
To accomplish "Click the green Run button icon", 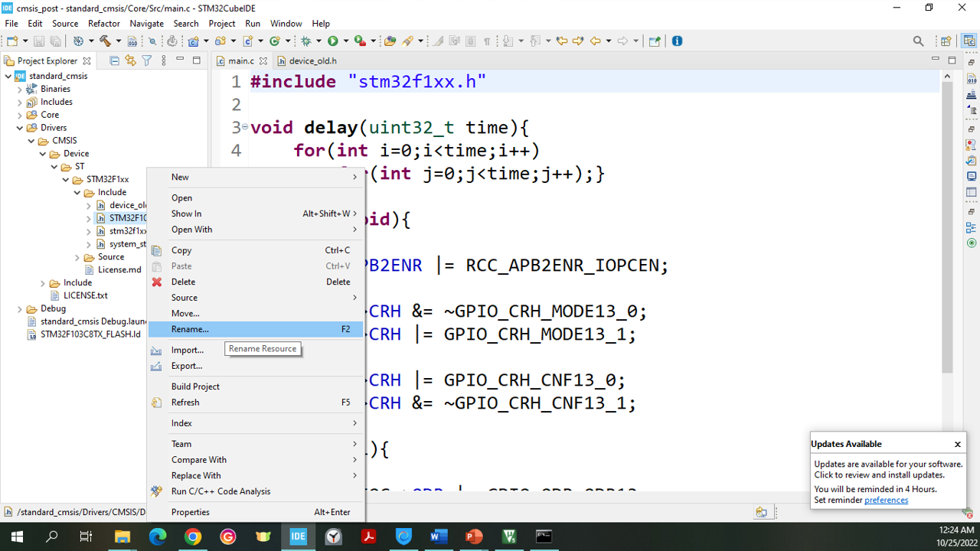I will [333, 41].
